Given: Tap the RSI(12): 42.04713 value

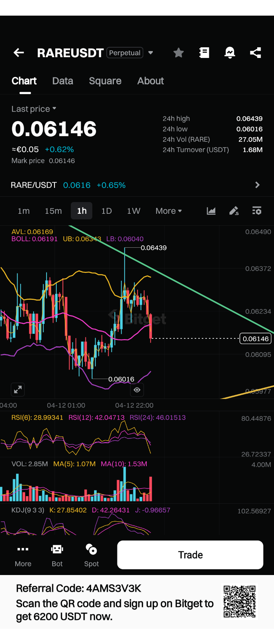Looking at the screenshot, I should 96,417.
